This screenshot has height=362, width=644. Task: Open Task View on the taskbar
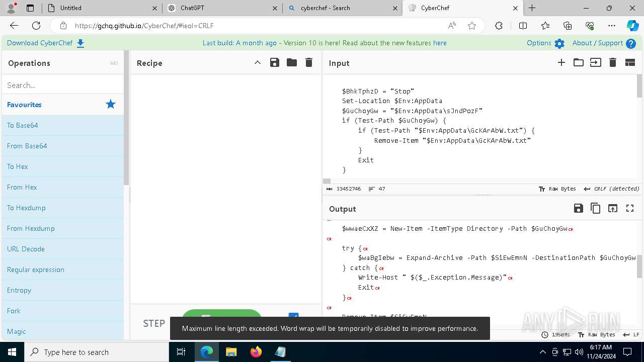[181, 352]
